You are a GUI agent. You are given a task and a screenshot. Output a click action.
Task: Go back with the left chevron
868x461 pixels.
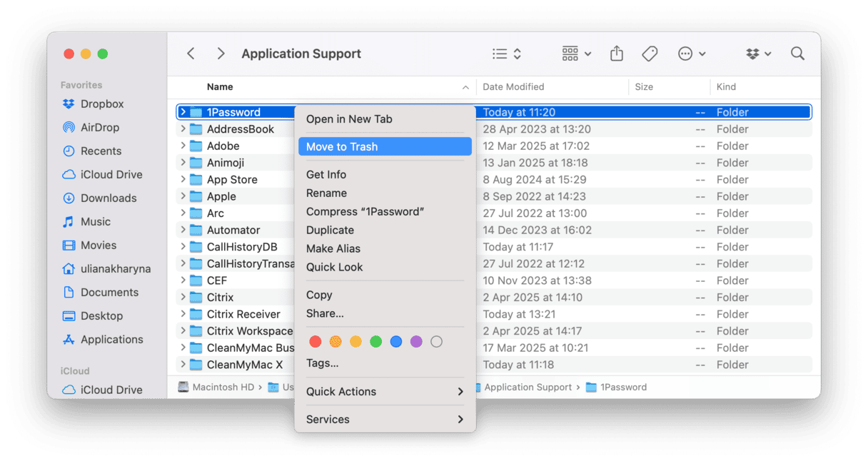coord(191,54)
